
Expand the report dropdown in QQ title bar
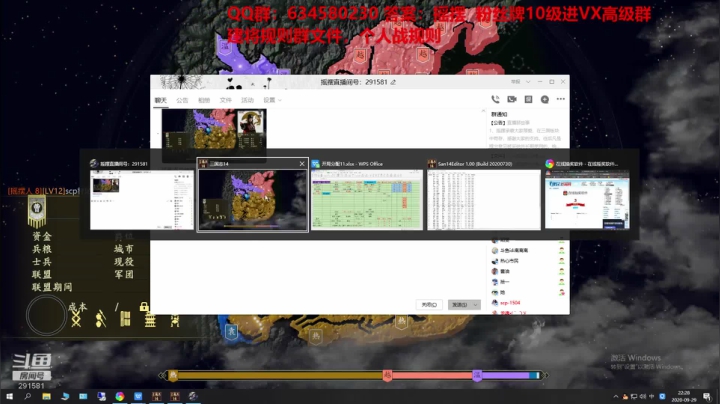point(528,82)
